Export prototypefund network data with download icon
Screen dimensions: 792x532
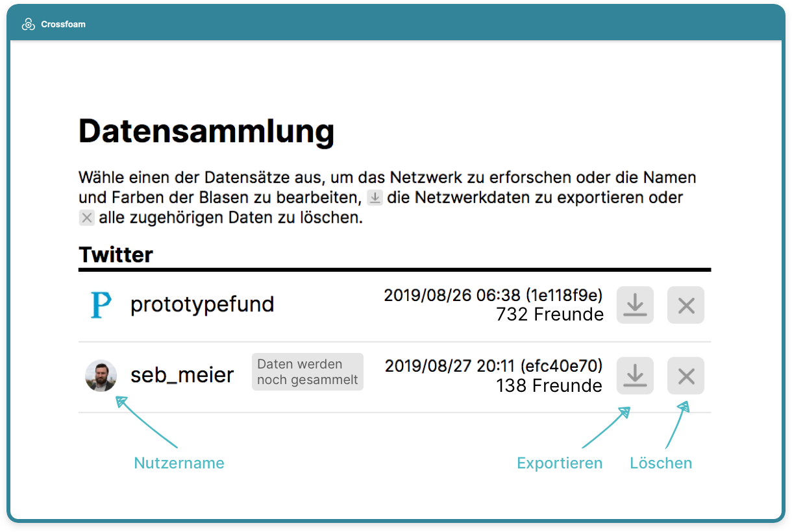coord(635,305)
